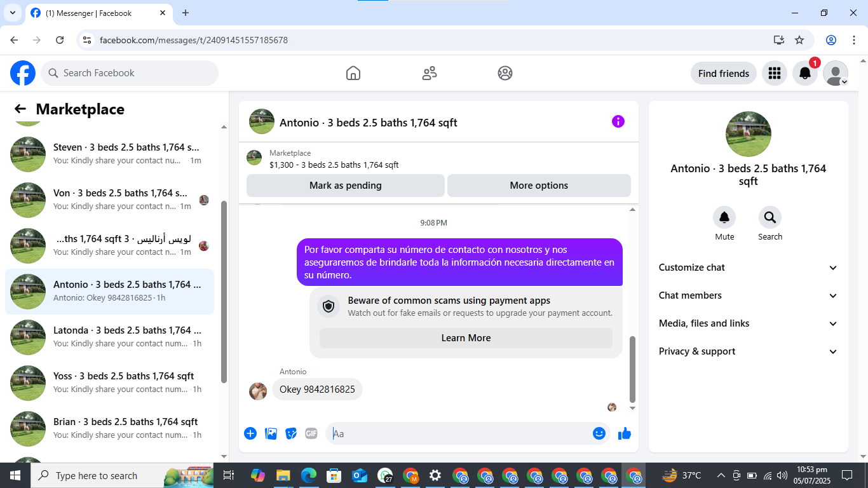Viewport: 868px width, 488px height.
Task: Open Outlook from the taskbar
Action: coord(360,475)
